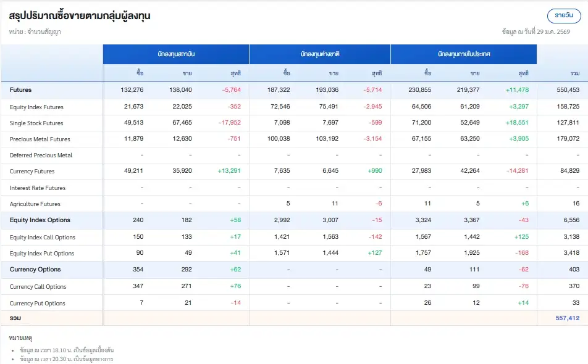Click the ซื้อ column header under นักลงทุนสถาบัน
Image resolution: width=588 pixels, height=364 pixels.
coord(139,72)
